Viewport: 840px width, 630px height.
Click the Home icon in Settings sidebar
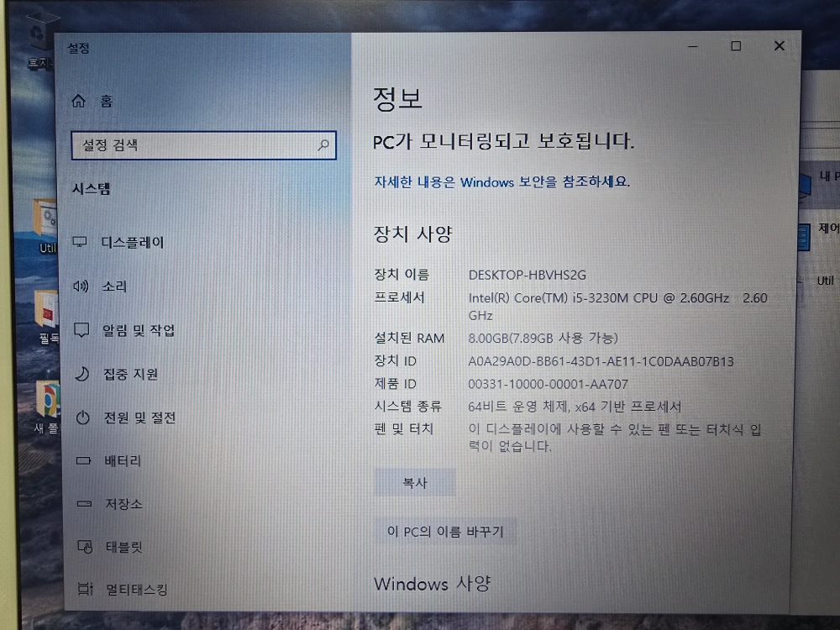pyautogui.click(x=79, y=101)
